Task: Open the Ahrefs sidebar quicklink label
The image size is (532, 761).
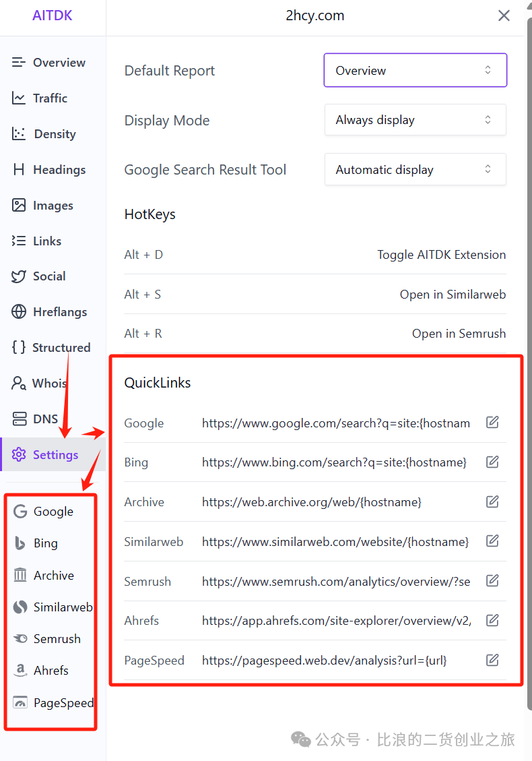Action: point(51,670)
